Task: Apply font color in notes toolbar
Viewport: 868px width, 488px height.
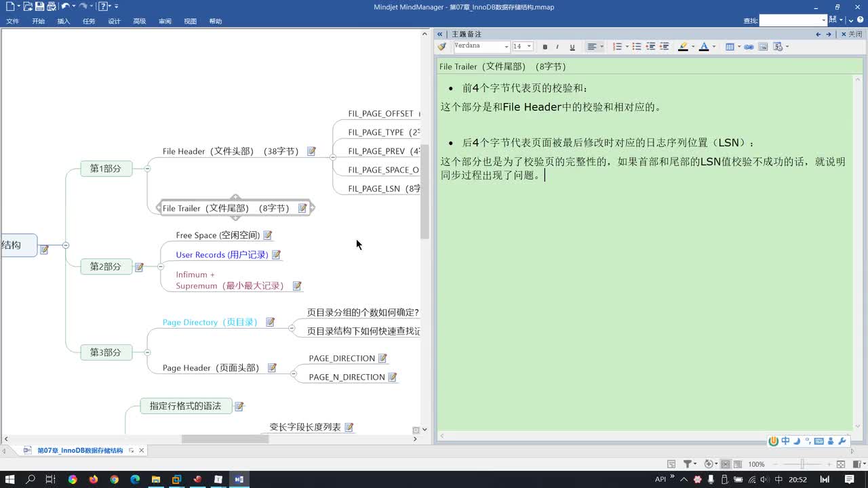Action: tap(704, 47)
